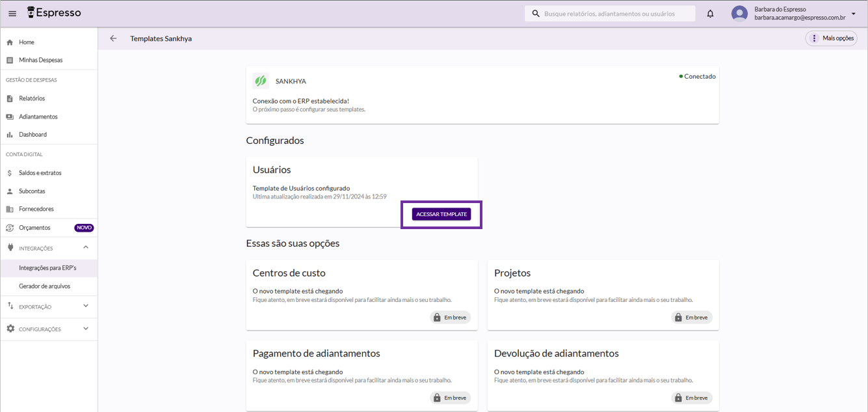Go back using the arrow icon
868x412 pixels.
[113, 38]
